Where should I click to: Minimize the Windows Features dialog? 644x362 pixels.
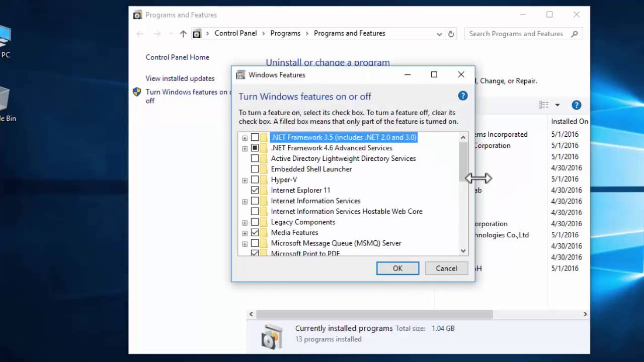pos(408,74)
